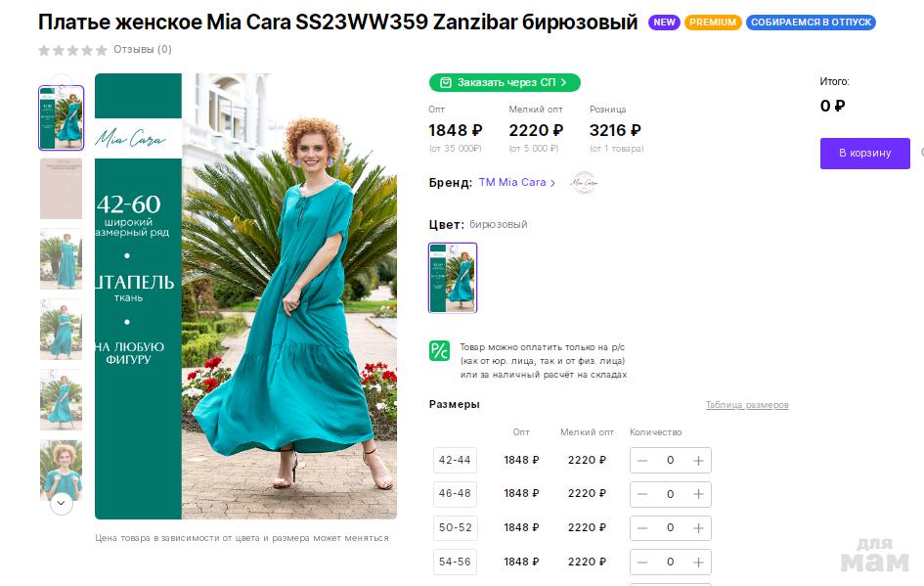Click the NEW badge tag
The image size is (924, 586).
click(664, 23)
